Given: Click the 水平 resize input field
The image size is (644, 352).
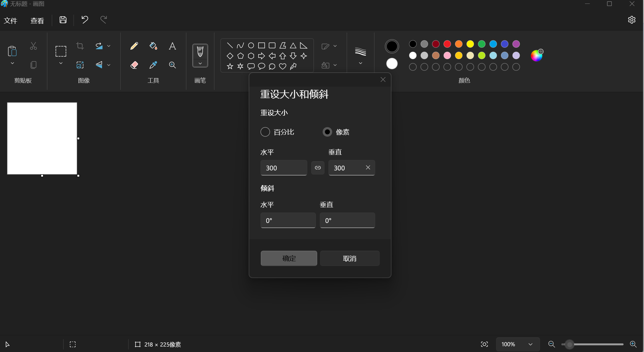Looking at the screenshot, I should pyautogui.click(x=284, y=168).
